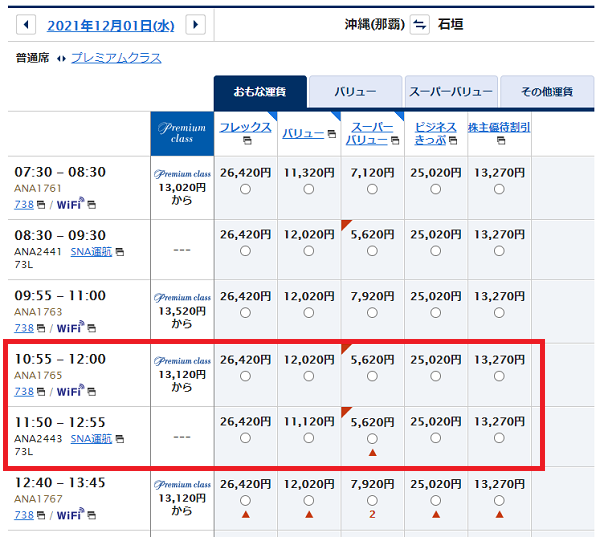Open the SNA運航 link for ANA2443

click(91, 439)
